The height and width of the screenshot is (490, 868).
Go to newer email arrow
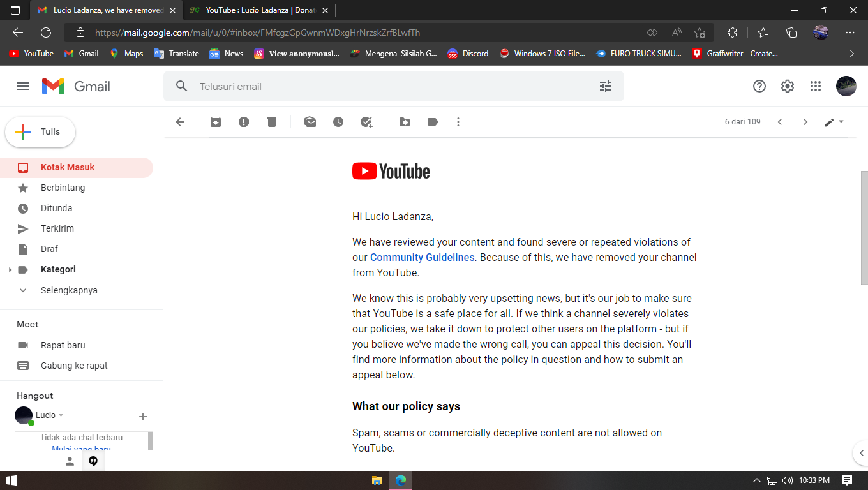coord(780,122)
